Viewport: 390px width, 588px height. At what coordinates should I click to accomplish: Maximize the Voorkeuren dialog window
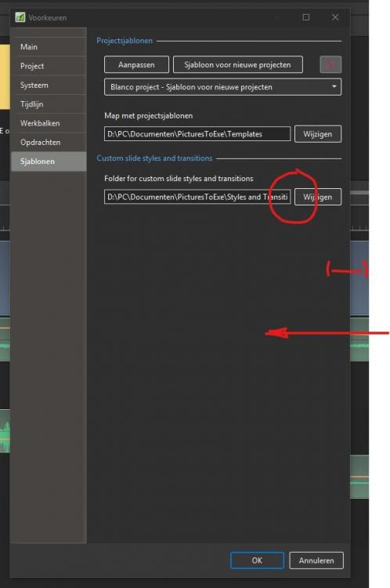[305, 17]
